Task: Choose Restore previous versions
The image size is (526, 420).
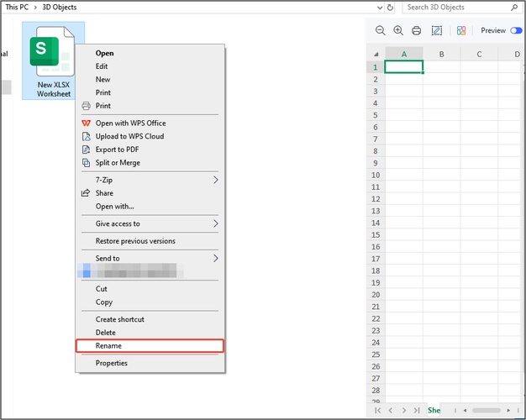Action: click(x=150, y=241)
